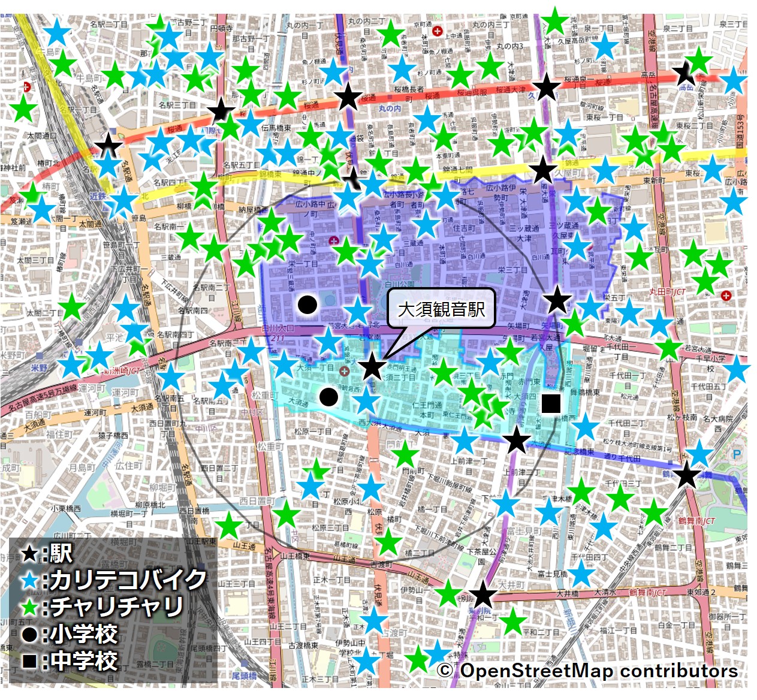
Task: Select the elementary school circle in purple zone
Action: tap(307, 305)
